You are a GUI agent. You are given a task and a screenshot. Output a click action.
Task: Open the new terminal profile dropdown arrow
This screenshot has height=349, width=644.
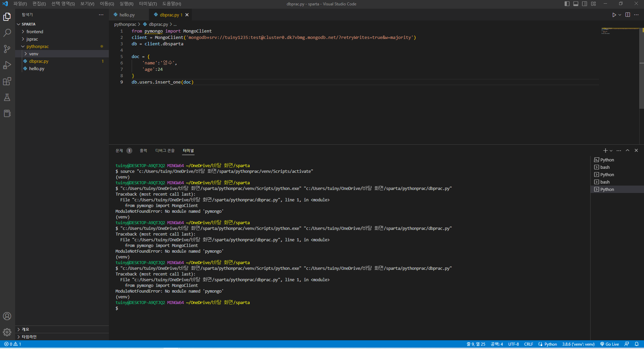coord(611,151)
